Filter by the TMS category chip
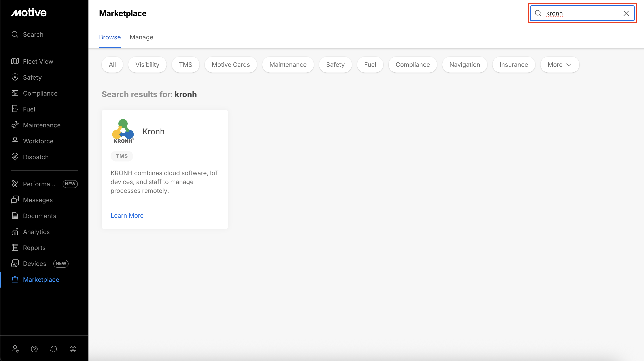644x361 pixels. 186,65
